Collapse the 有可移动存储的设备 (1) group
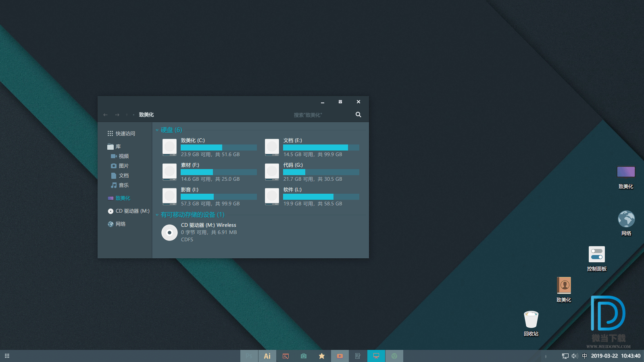This screenshot has width=644, height=362. [x=157, y=215]
